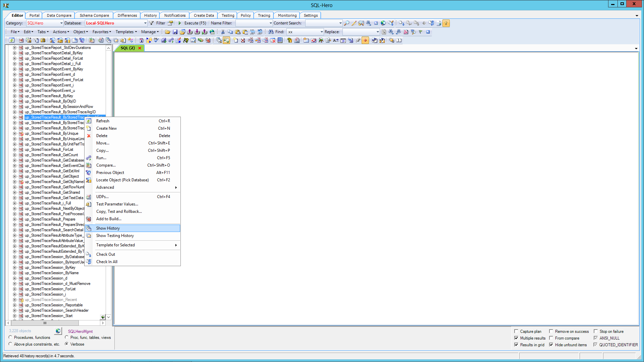The width and height of the screenshot is (644, 362).
Task: Click Add to Build... entry
Action: click(x=132, y=219)
